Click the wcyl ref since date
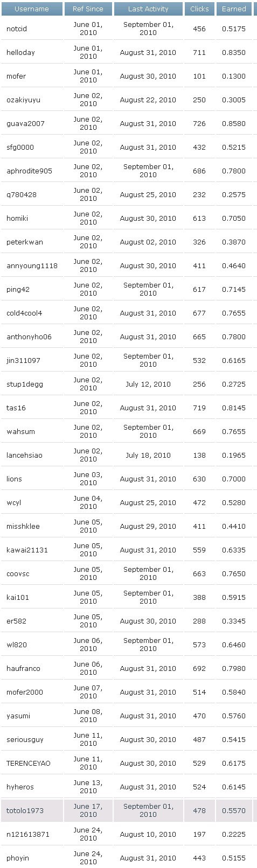 (88, 503)
